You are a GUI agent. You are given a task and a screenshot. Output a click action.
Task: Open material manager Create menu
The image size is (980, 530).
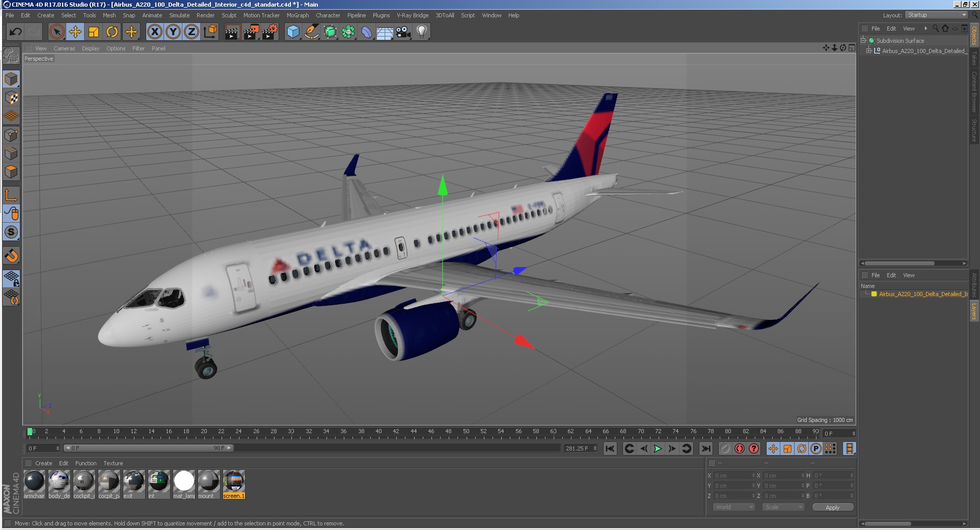43,463
